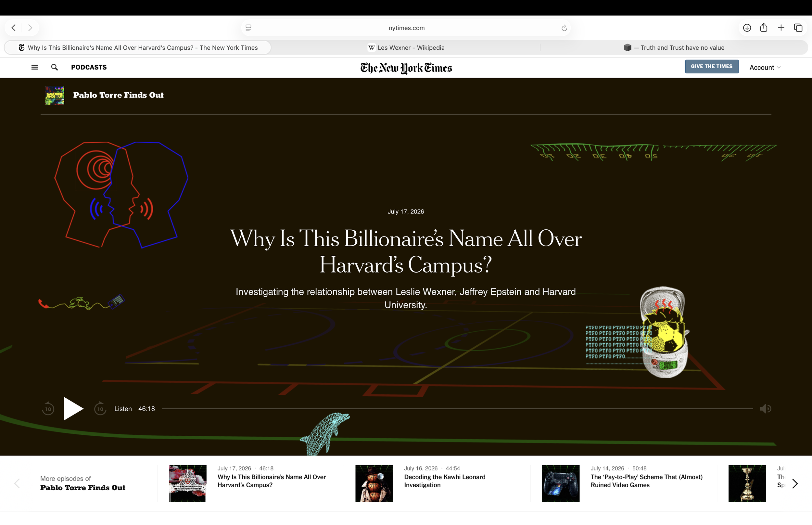
Task: Go to The New York Times homepage logo
Action: point(406,68)
